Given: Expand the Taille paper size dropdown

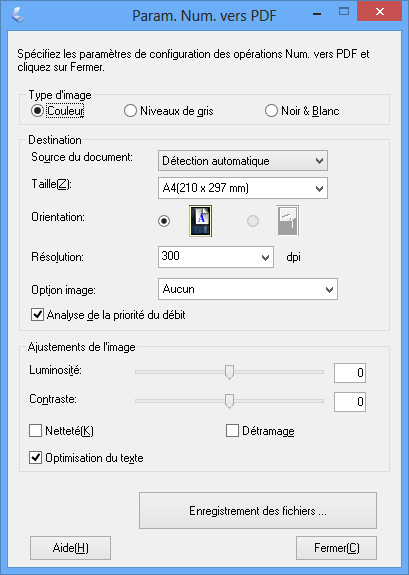Looking at the screenshot, I should (243, 188).
